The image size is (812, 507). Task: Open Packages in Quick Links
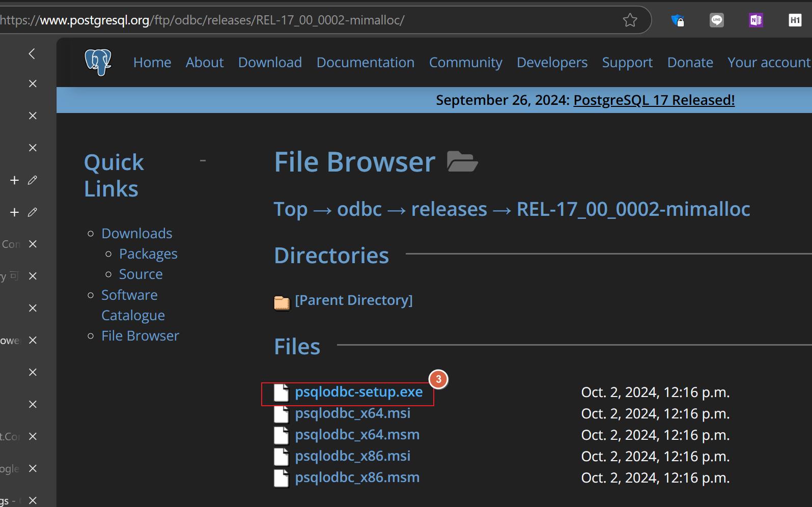(x=148, y=253)
